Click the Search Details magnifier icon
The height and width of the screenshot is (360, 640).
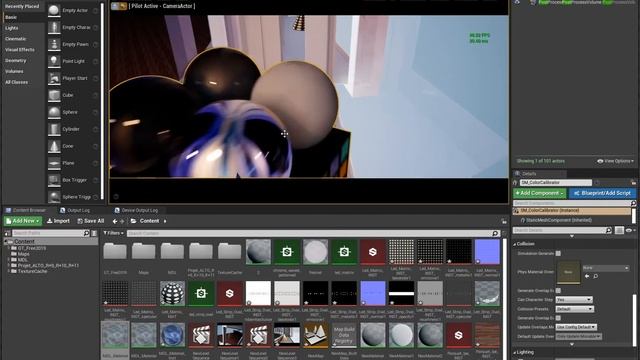pyautogui.click(x=609, y=230)
